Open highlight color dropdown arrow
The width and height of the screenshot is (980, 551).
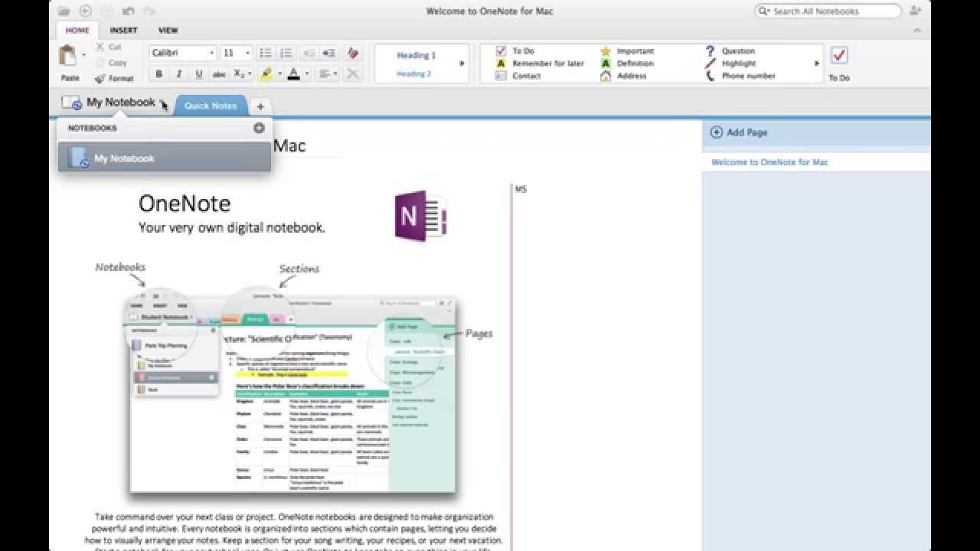(279, 74)
